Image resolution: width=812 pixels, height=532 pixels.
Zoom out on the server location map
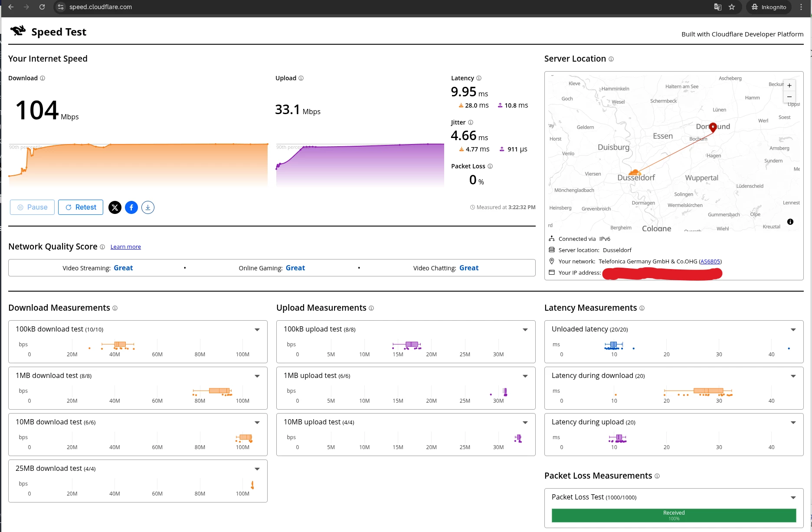(x=789, y=97)
